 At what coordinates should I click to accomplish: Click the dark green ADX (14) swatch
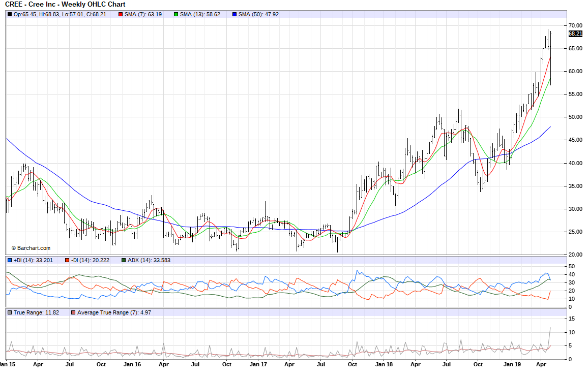[124, 260]
